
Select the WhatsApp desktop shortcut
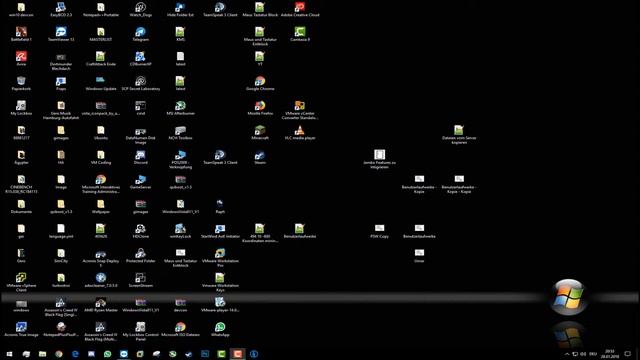point(220,329)
